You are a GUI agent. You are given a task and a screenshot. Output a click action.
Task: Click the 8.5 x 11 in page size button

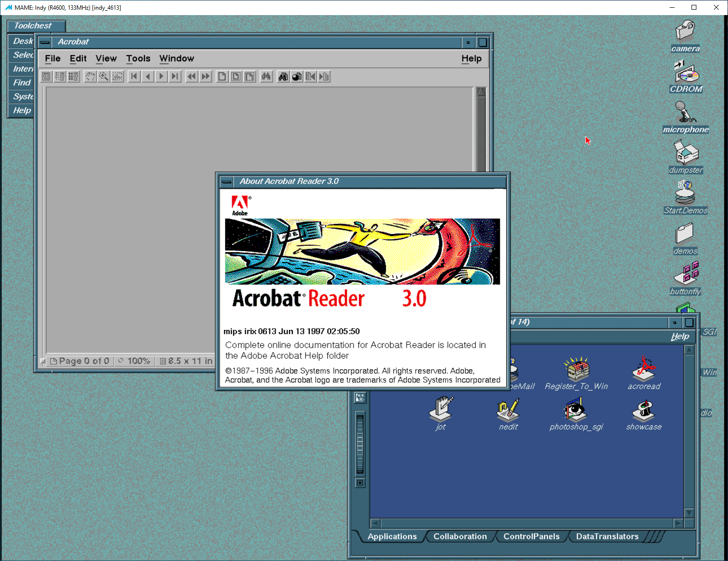pyautogui.click(x=186, y=361)
